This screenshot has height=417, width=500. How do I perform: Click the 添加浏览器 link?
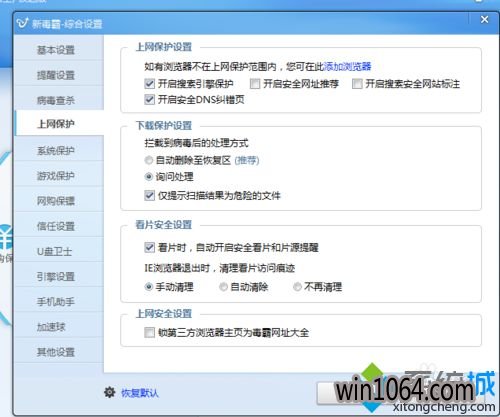[348, 67]
